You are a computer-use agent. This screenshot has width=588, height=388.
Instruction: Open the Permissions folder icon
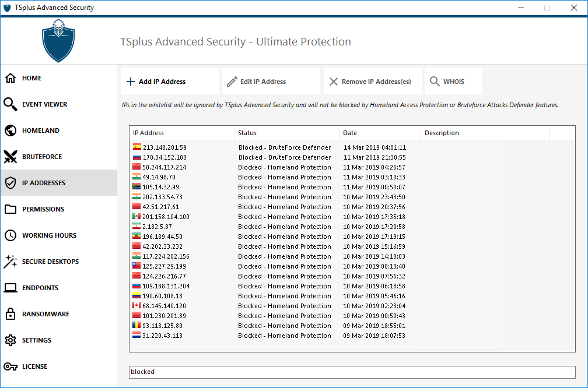[x=11, y=209]
